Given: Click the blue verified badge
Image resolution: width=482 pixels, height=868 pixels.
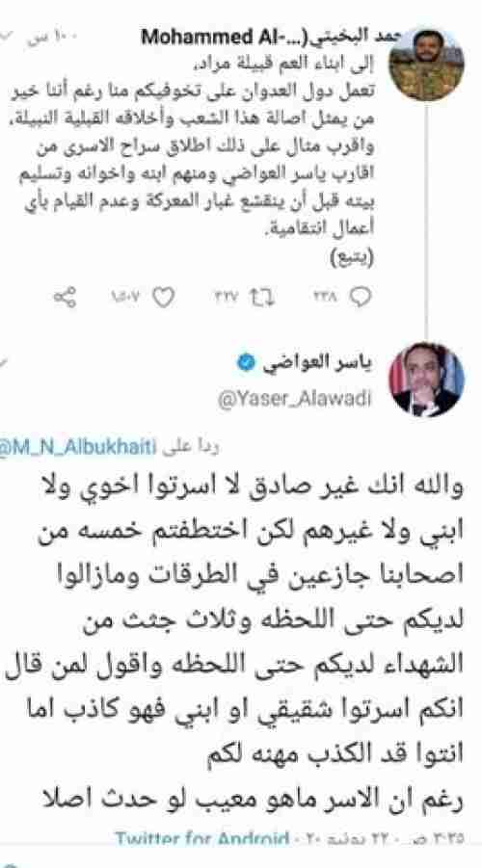Looking at the screenshot, I should click(244, 362).
